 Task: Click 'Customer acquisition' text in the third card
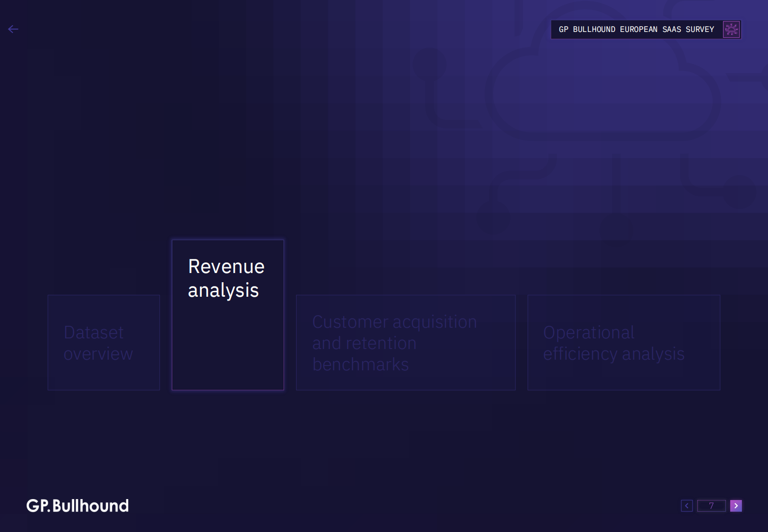(x=394, y=322)
